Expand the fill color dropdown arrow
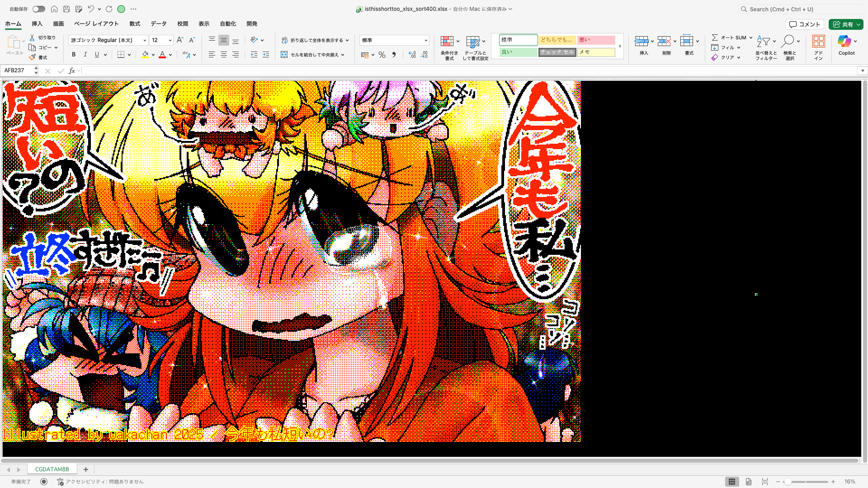Screen dimensions: 868x488 tap(153, 55)
